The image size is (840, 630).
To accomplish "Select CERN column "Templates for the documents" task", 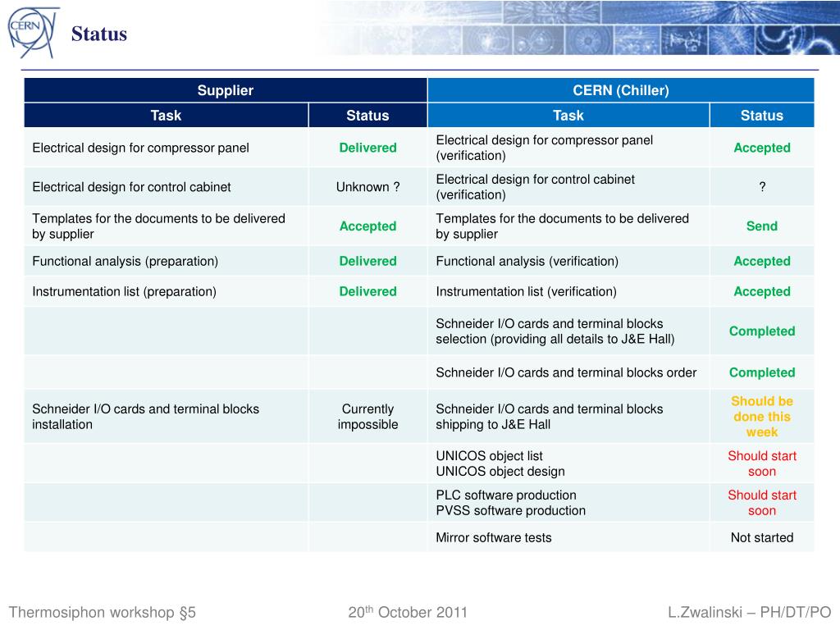I will tap(563, 226).
